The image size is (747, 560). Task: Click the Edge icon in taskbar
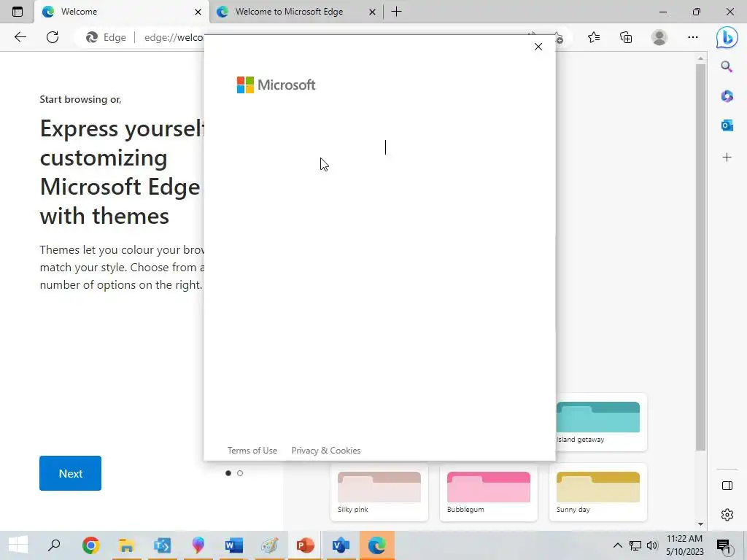pyautogui.click(x=376, y=545)
